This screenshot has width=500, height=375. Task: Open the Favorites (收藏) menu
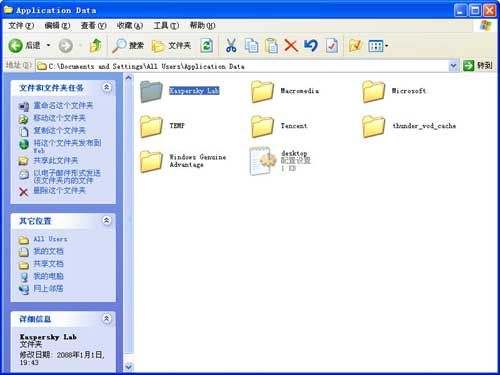(129, 25)
